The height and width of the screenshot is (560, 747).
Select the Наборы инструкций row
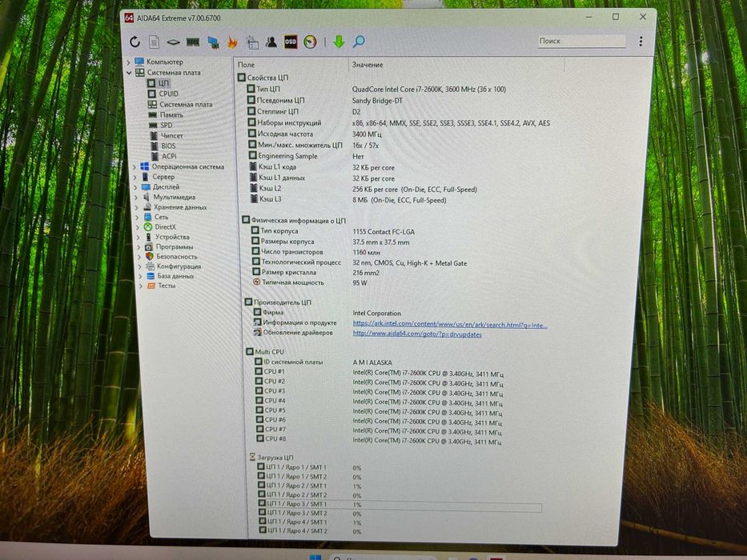click(398, 123)
